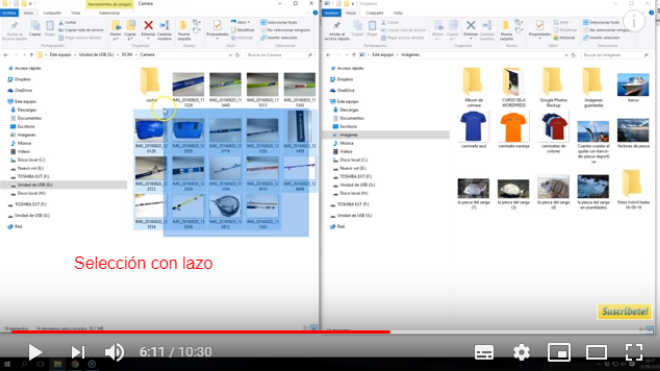Open video player settings gear
Image resolution: width=660 pixels, height=371 pixels.
[x=522, y=352]
